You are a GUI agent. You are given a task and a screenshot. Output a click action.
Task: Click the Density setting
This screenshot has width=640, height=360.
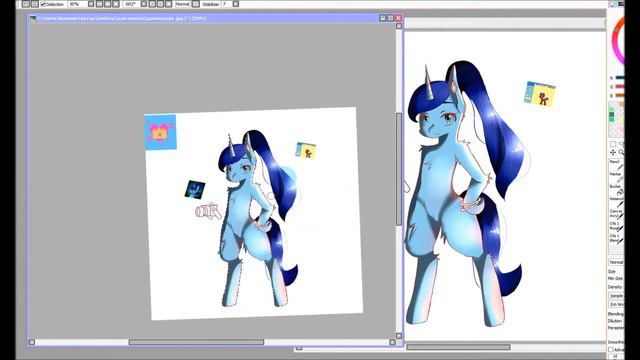click(615, 287)
